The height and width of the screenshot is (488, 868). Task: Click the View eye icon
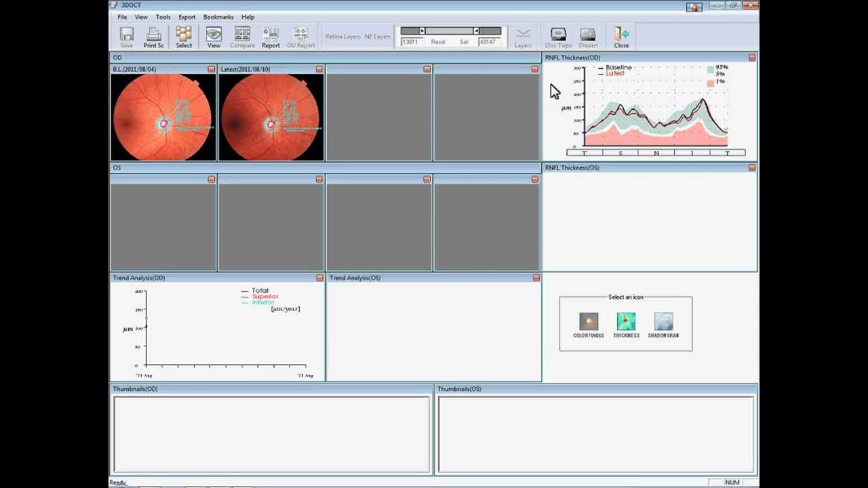click(x=214, y=37)
